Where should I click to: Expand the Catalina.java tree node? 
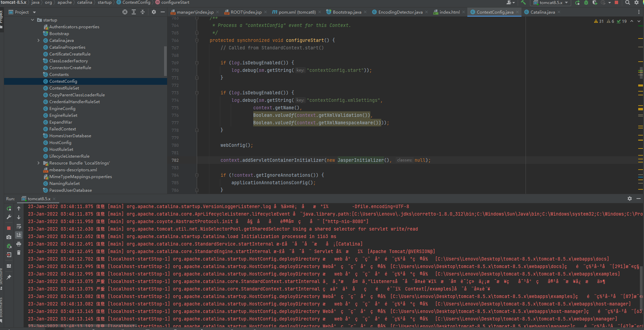[x=38, y=41]
